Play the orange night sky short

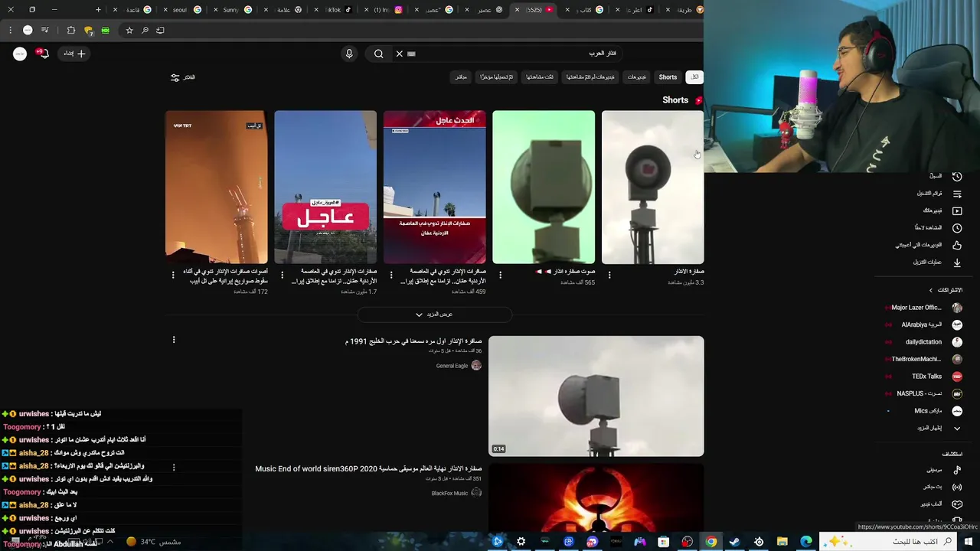[x=217, y=187]
